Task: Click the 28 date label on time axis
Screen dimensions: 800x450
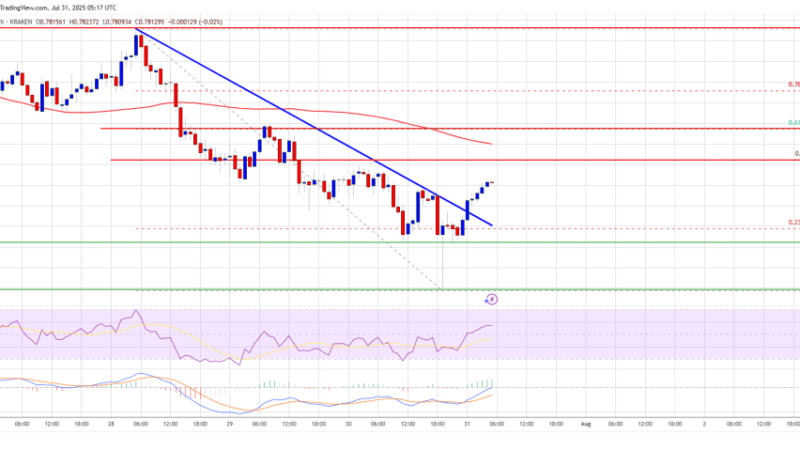Action: click(x=111, y=424)
